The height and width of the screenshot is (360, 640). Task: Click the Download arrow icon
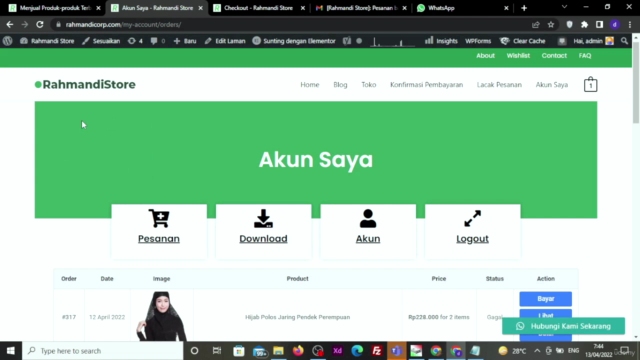(x=263, y=218)
